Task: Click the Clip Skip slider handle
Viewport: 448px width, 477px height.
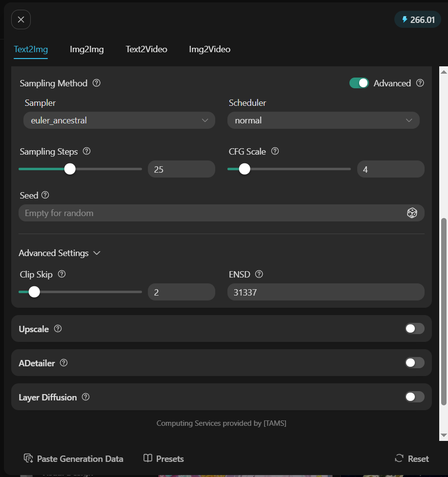Action: [x=34, y=292]
